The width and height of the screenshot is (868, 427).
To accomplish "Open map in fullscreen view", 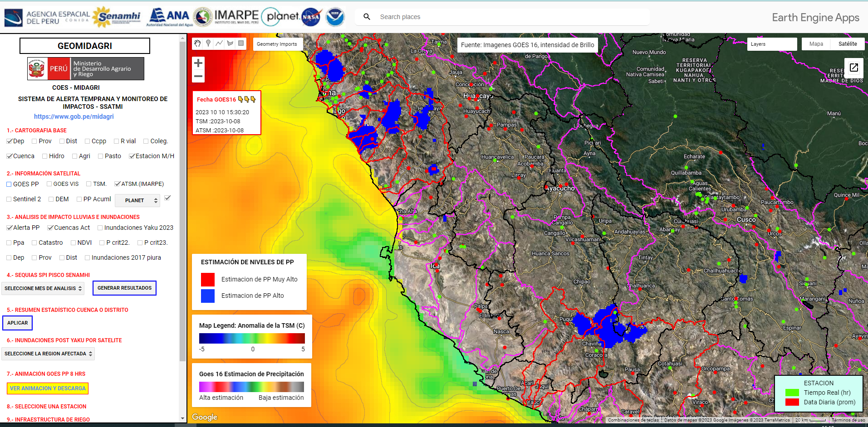I will pos(853,68).
